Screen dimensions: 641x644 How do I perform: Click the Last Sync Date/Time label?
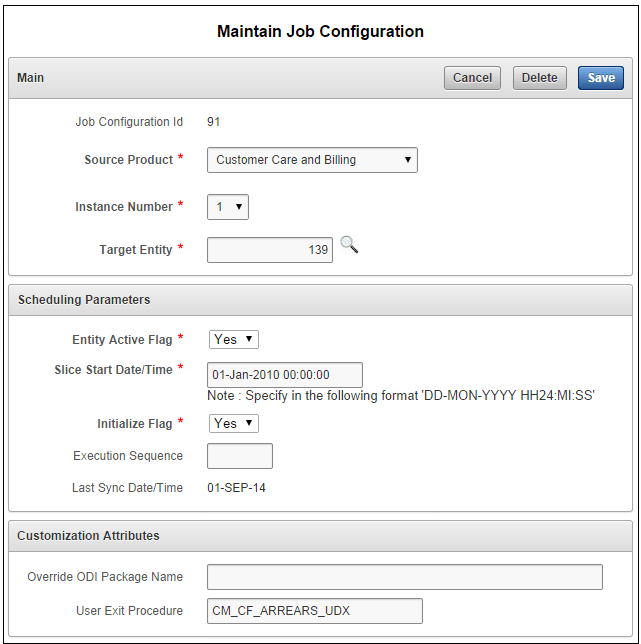(127, 488)
